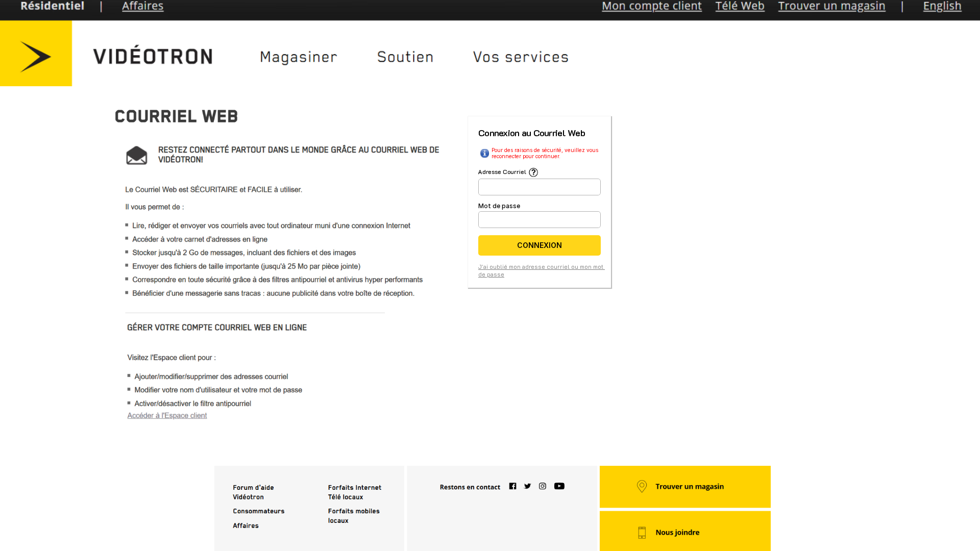Click the red security reconnection message
Screen dimensions: 980x551
coord(545,153)
